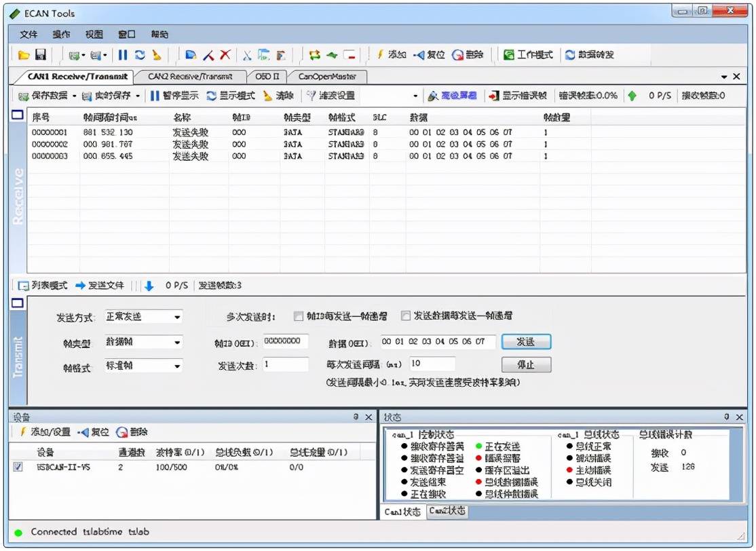Click 工作模式 in the main toolbar
Screen dimensions: 756x551
coord(528,55)
